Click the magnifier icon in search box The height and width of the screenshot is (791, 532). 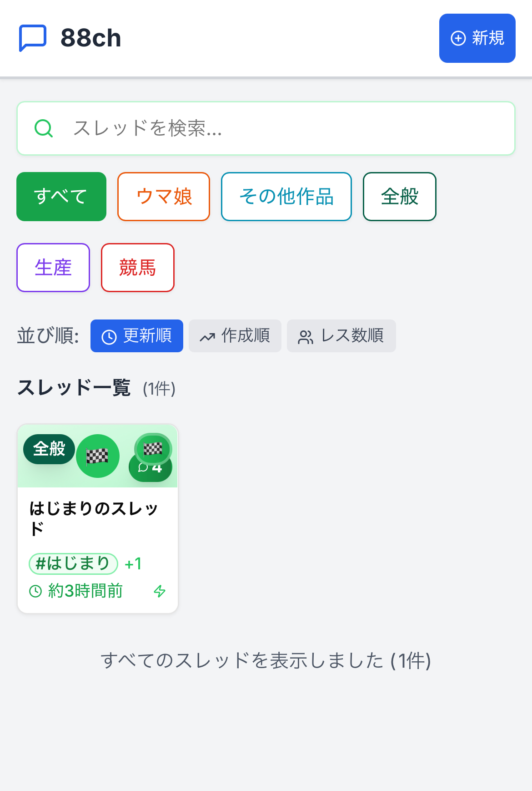pos(44,128)
